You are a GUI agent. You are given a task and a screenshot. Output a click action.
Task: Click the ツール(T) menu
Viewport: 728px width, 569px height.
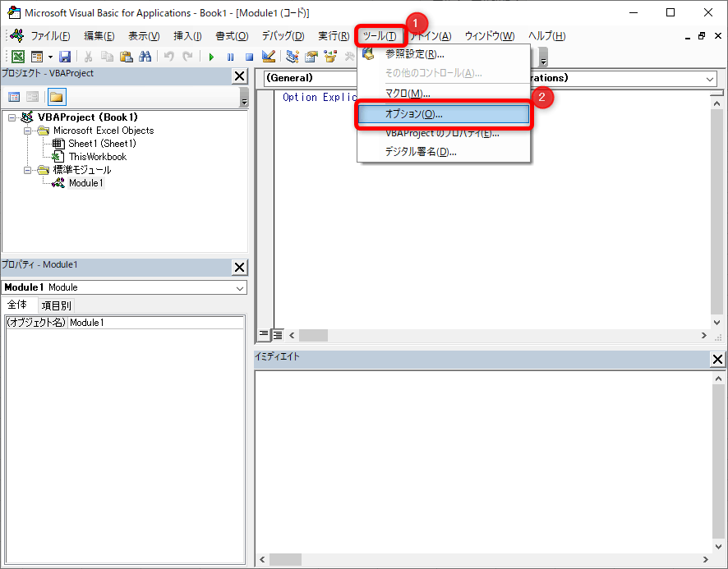point(380,36)
